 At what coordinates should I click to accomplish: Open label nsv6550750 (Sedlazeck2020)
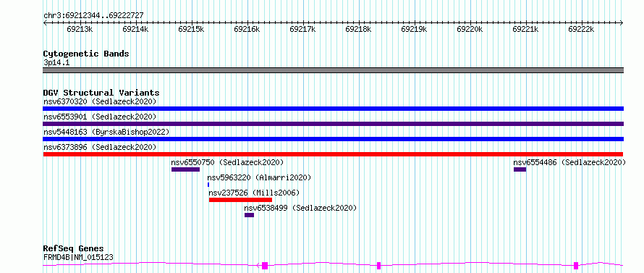pyautogui.click(x=227, y=162)
